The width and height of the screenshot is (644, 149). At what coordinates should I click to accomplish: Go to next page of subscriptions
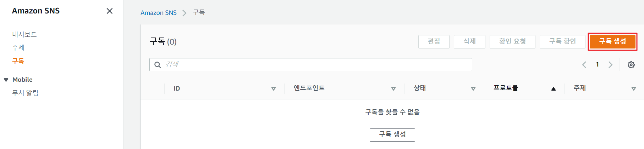[x=610, y=65]
